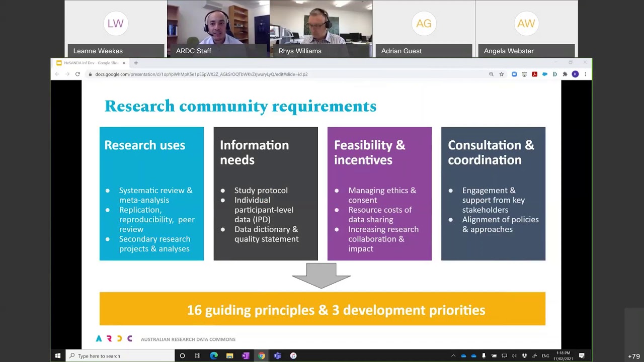The height and width of the screenshot is (362, 644).
Task: Click the Chrome forward arrow
Action: tap(67, 74)
